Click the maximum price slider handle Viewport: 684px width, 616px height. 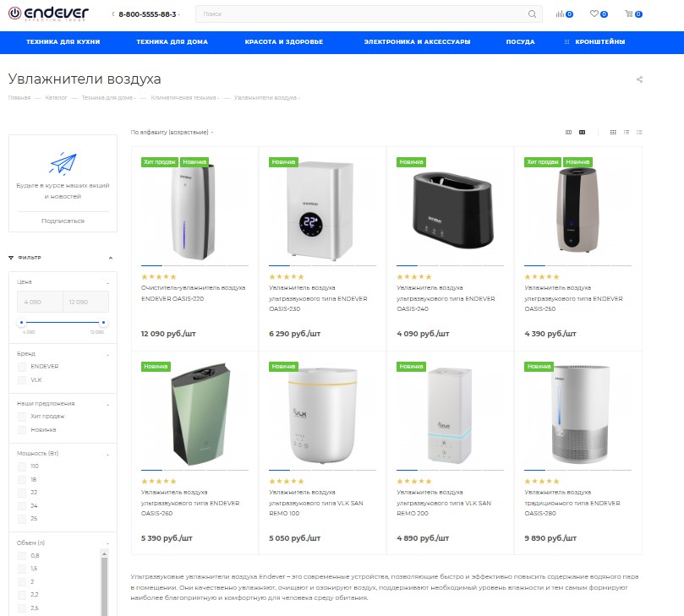click(103, 323)
